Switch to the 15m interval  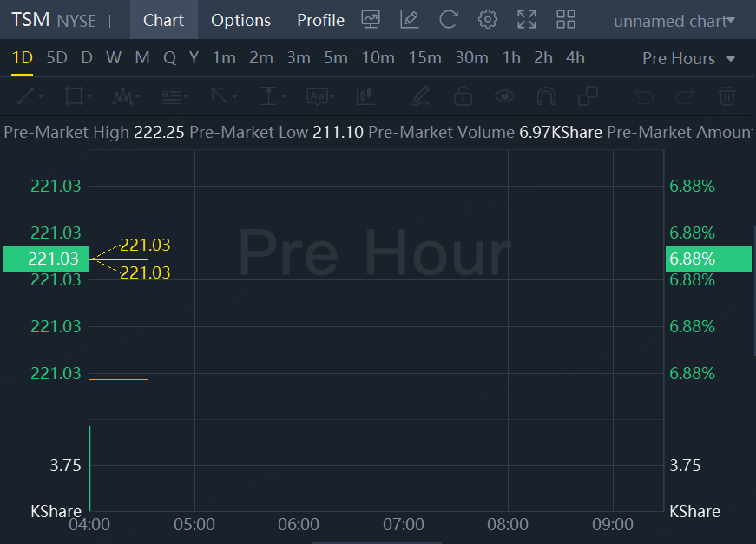pyautogui.click(x=424, y=58)
